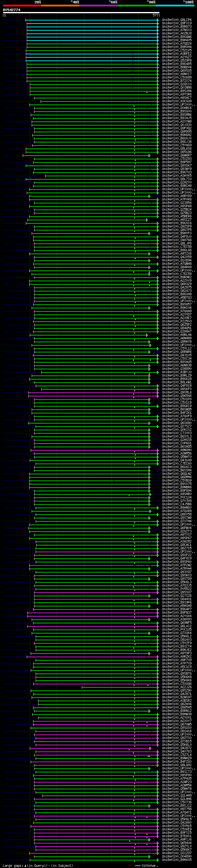197x868 pixels.
Task: Click hit label UniRef100_A3CGU9
Action: [177, 101]
